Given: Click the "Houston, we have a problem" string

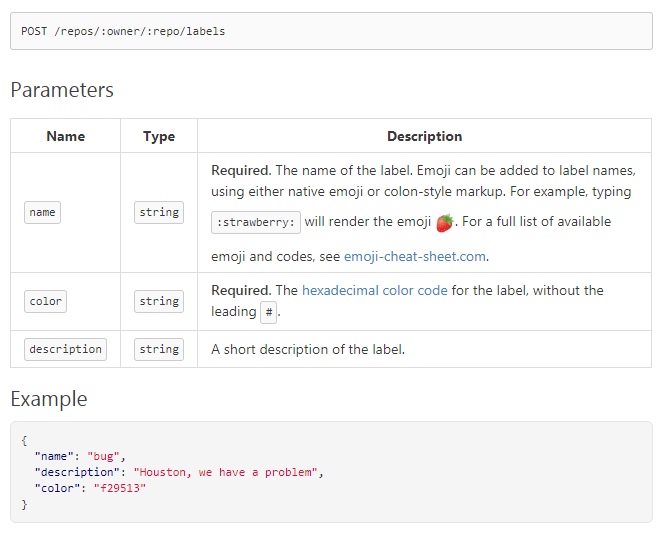Looking at the screenshot, I should click(x=225, y=472).
